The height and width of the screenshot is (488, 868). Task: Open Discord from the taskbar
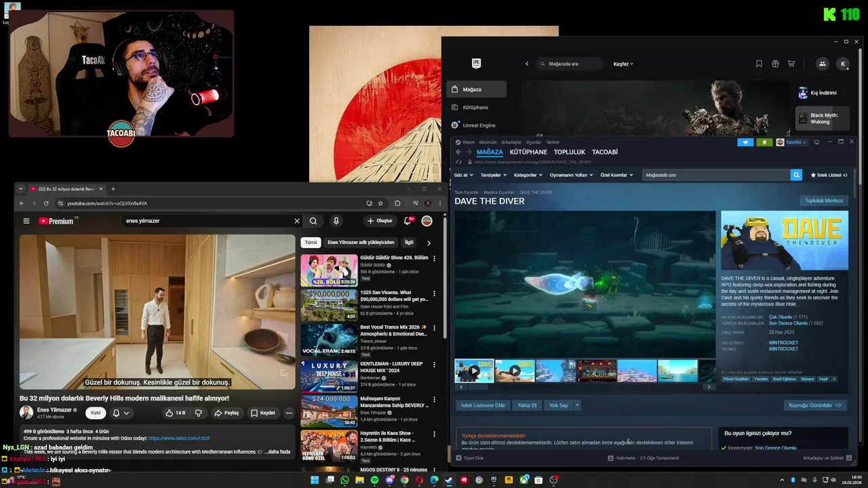point(390,480)
